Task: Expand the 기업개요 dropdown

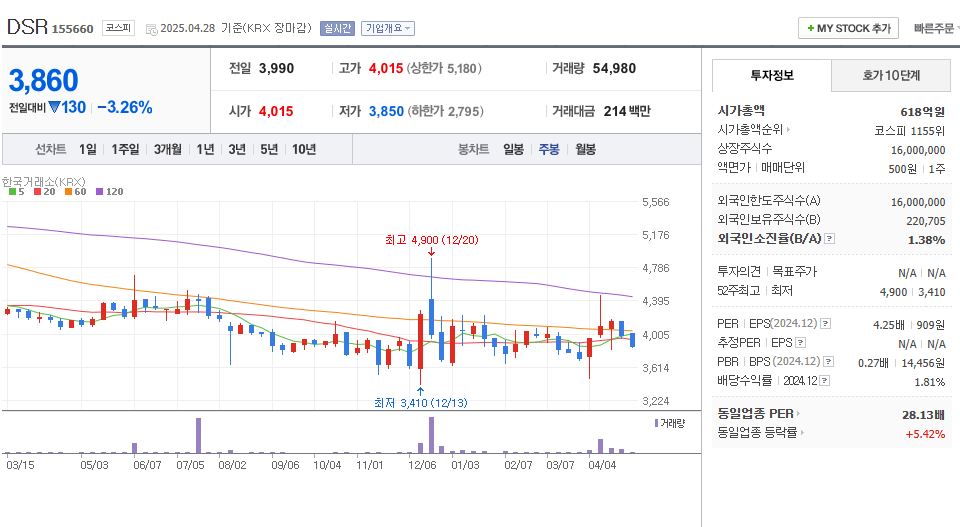Action: pos(388,28)
